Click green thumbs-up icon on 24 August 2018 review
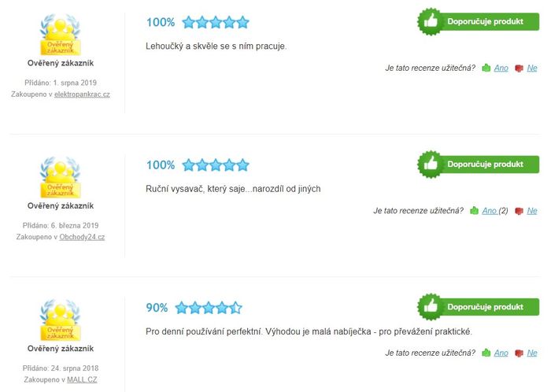Viewport: 551px width, 392px height. click(x=486, y=353)
